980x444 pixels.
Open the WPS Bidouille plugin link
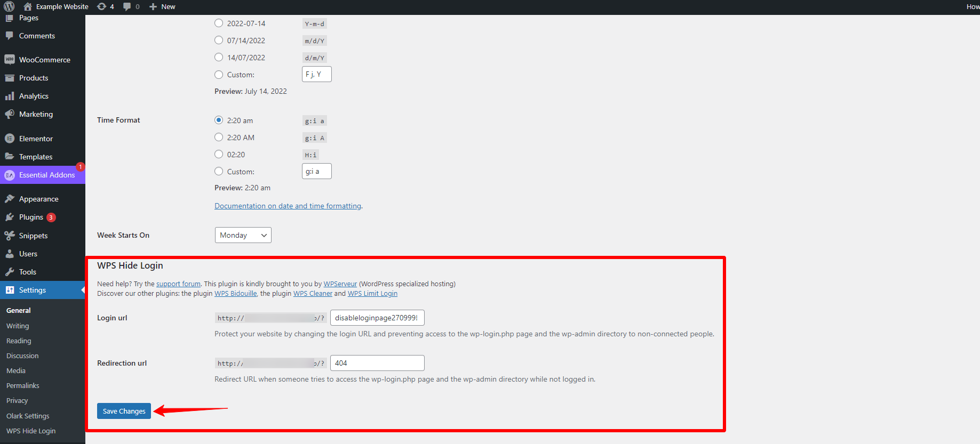coord(236,294)
